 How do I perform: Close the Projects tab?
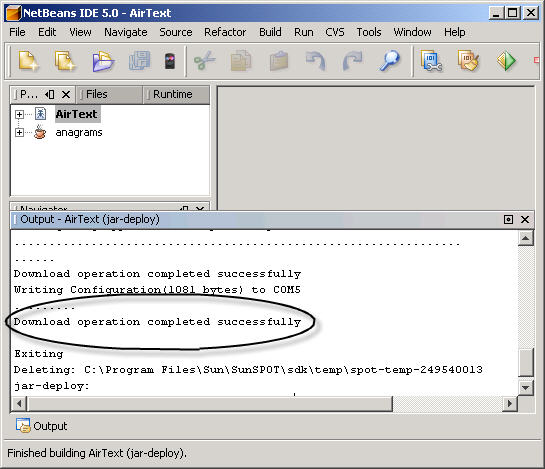click(x=66, y=94)
